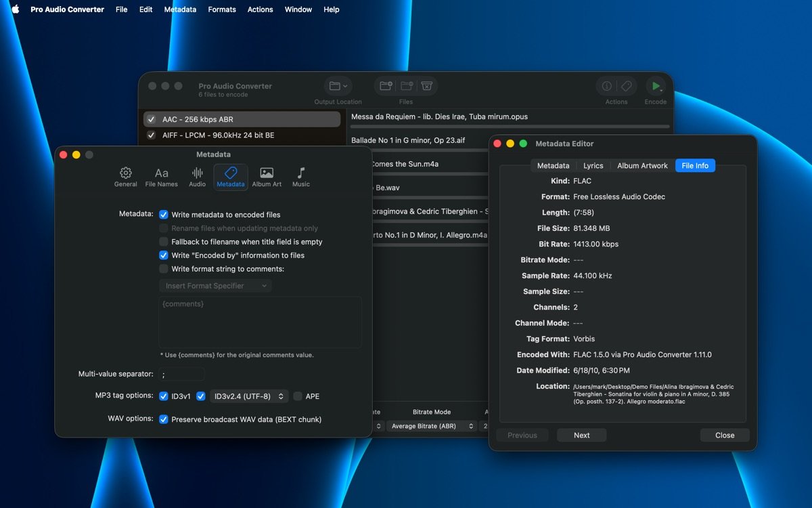
Task: Click the {comments} text area
Action: point(260,322)
